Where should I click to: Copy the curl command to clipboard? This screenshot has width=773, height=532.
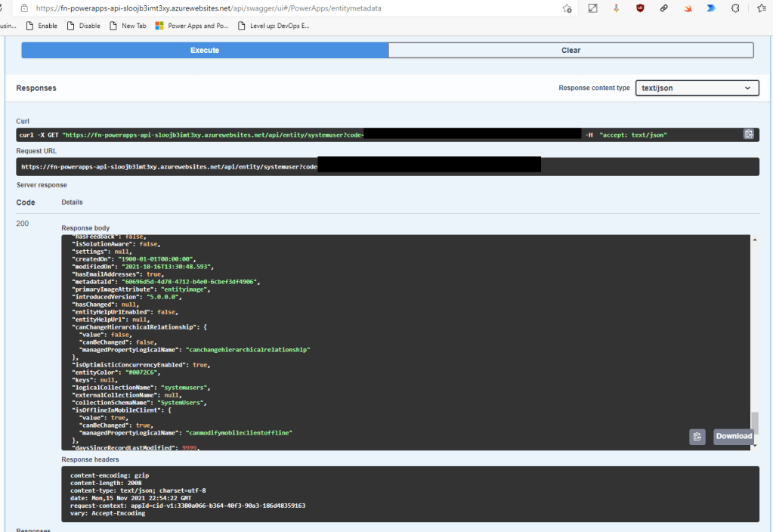[x=748, y=134]
